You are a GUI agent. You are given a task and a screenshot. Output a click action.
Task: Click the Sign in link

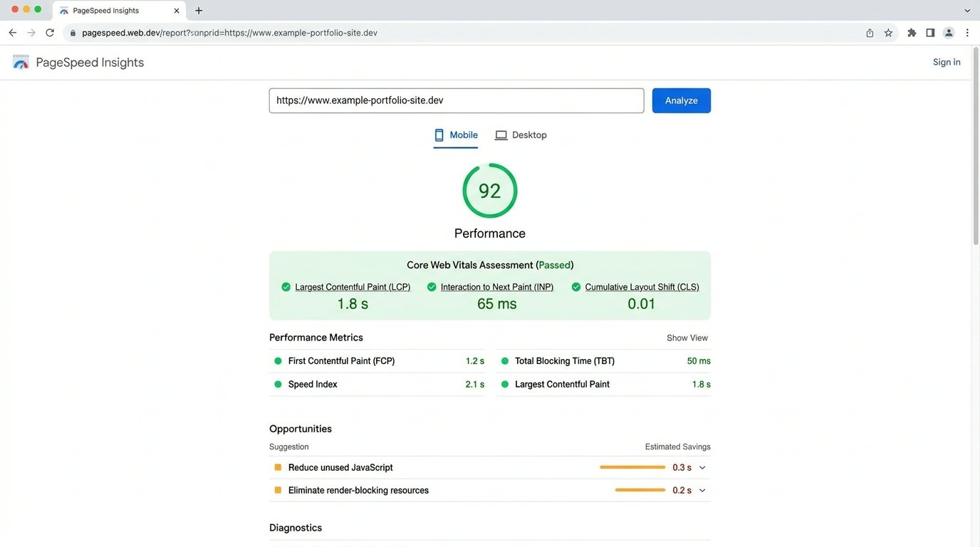coord(947,63)
